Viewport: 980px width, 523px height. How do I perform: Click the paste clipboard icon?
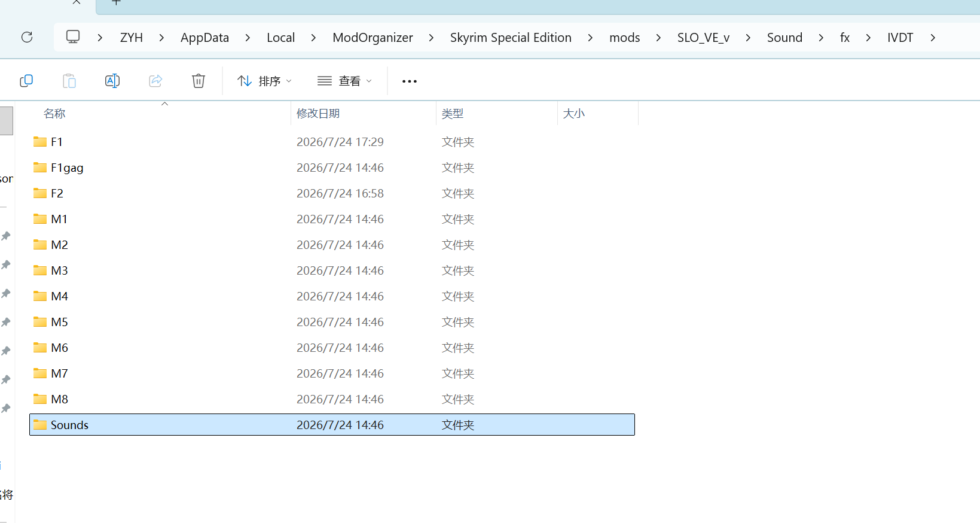pos(69,81)
